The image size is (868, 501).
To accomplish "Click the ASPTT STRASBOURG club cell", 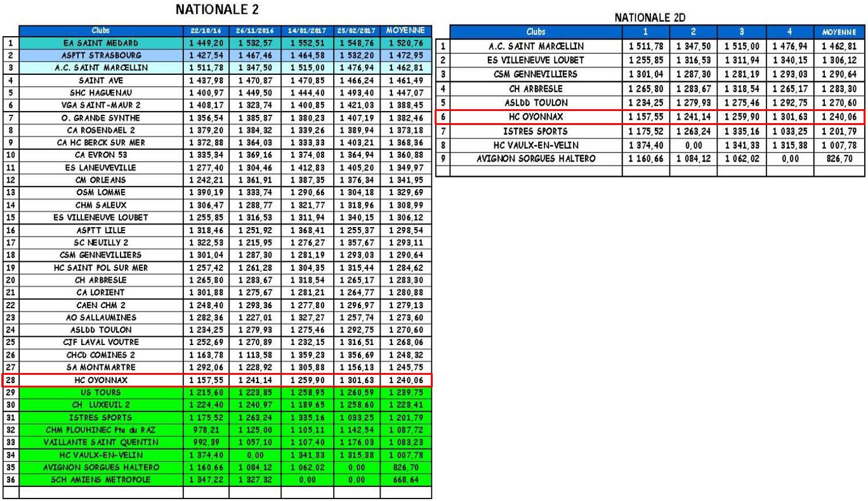I will tap(101, 56).
